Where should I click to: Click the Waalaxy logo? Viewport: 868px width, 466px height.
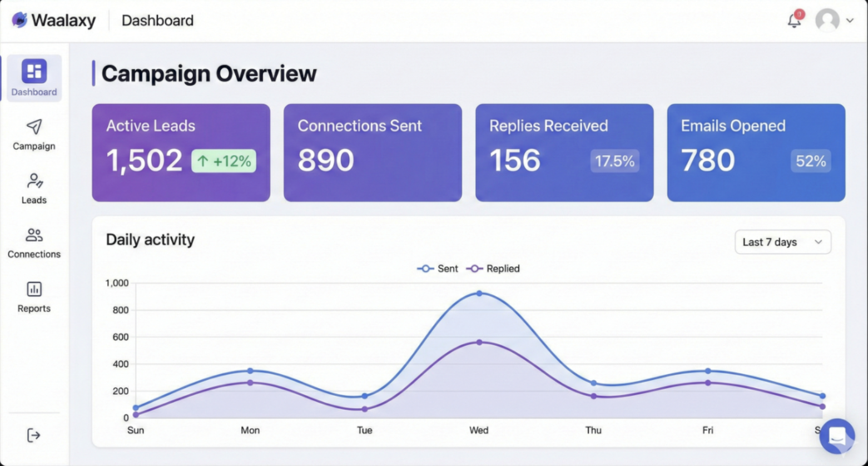click(x=53, y=20)
